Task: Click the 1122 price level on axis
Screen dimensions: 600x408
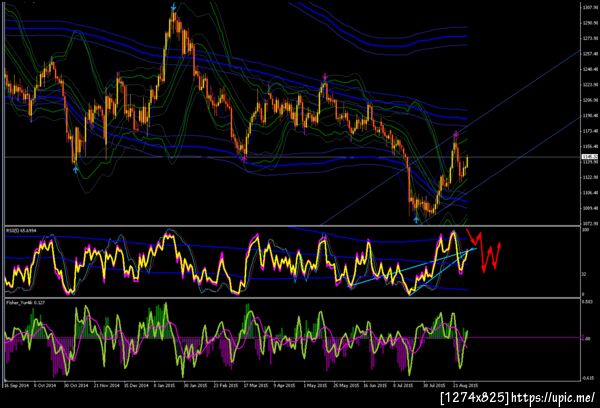Action: (x=590, y=177)
